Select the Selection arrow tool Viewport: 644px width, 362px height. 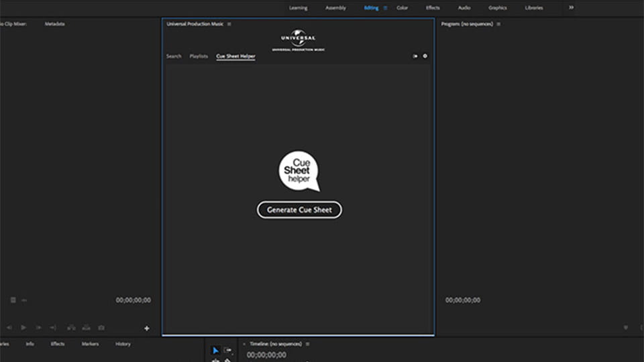215,351
